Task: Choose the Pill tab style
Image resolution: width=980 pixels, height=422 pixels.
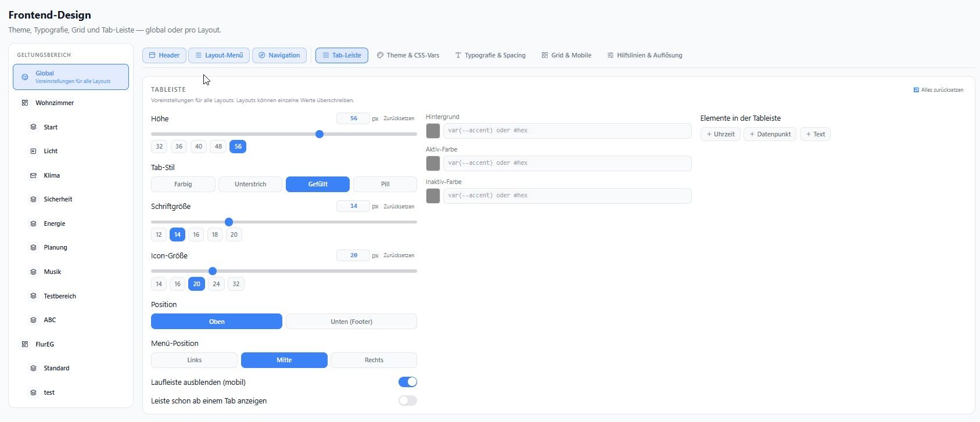Action: (385, 184)
